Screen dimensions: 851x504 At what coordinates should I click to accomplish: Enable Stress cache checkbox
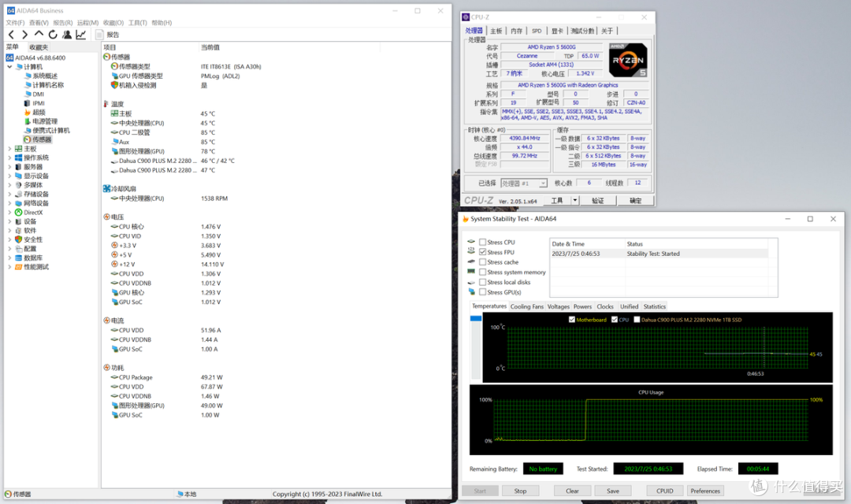(482, 262)
